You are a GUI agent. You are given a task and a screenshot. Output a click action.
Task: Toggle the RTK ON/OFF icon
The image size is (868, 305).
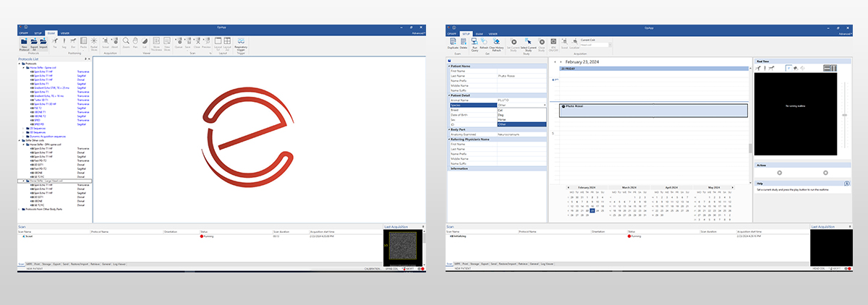click(553, 43)
